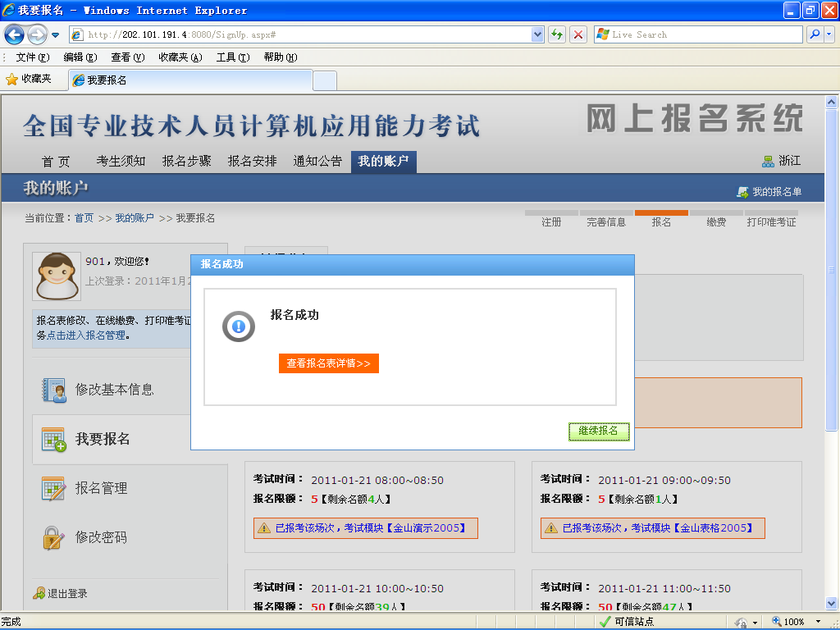Image resolution: width=840 pixels, height=630 pixels.
Task: Click the stop loading icon
Action: point(578,34)
